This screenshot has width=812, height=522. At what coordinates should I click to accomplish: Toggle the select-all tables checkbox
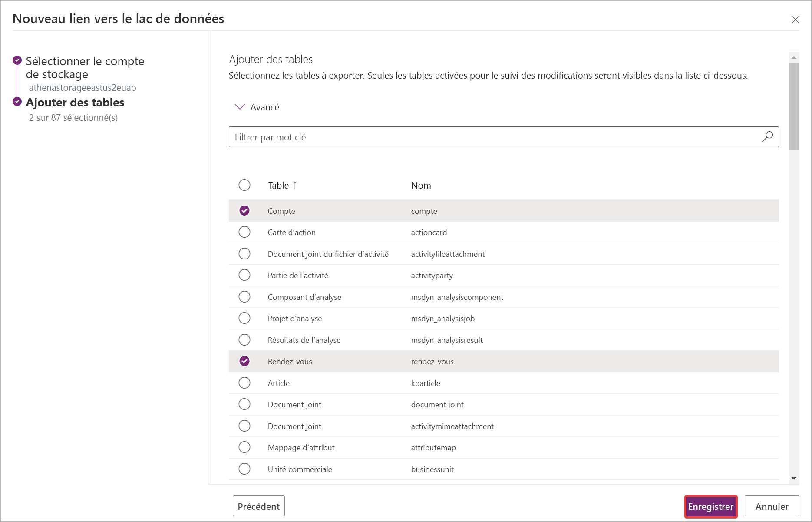point(244,185)
